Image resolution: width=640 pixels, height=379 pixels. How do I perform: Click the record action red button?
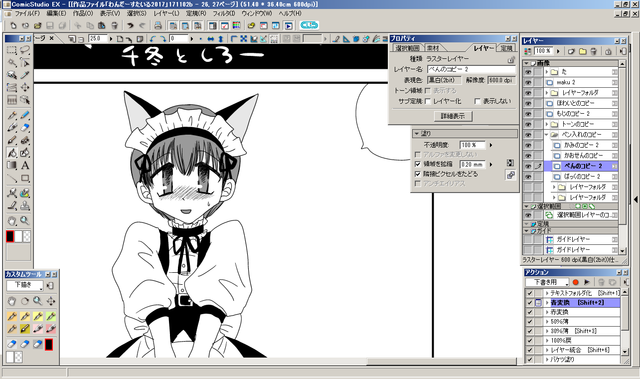tap(576, 282)
